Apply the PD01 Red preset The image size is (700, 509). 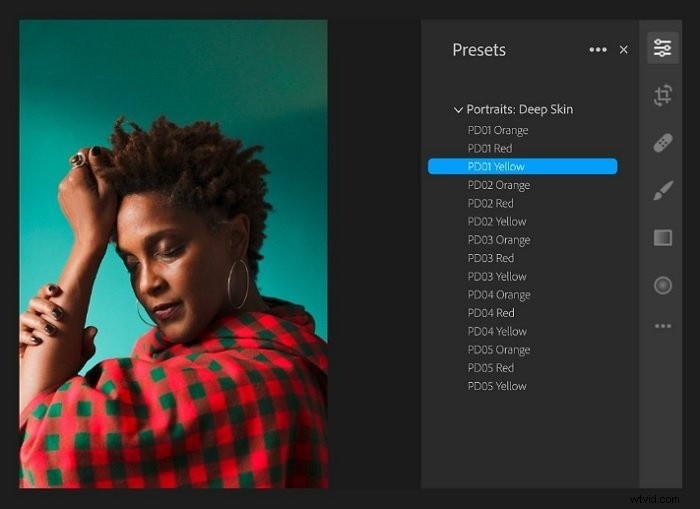tap(490, 148)
